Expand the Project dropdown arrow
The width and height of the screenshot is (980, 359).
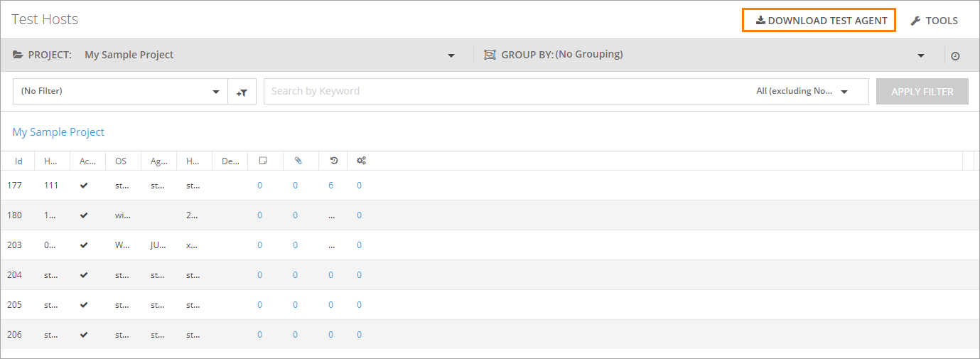pos(451,55)
